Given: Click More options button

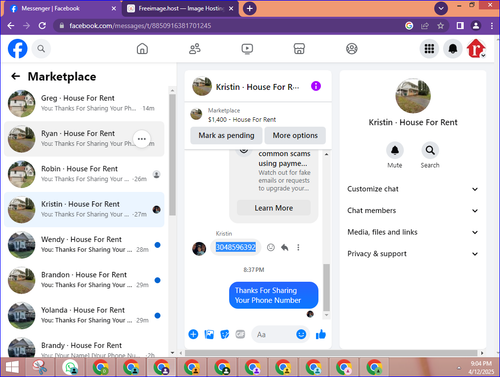Looking at the screenshot, I should tap(295, 135).
